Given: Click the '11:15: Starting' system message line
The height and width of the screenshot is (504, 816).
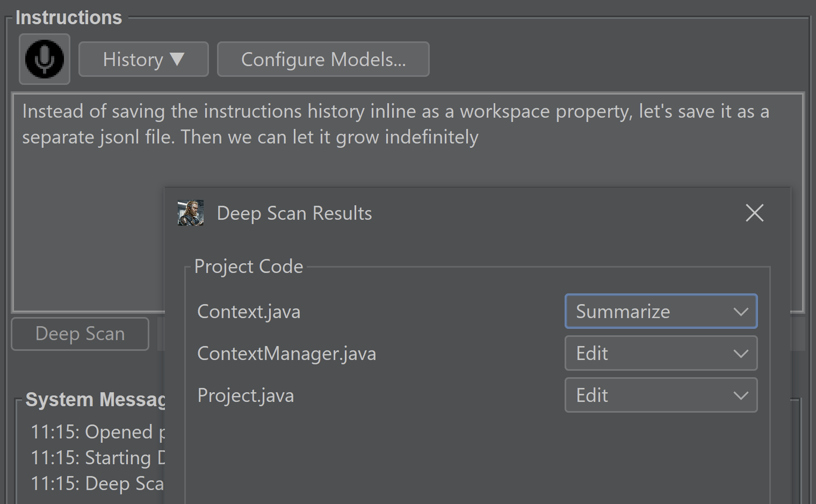Looking at the screenshot, I should click(97, 458).
